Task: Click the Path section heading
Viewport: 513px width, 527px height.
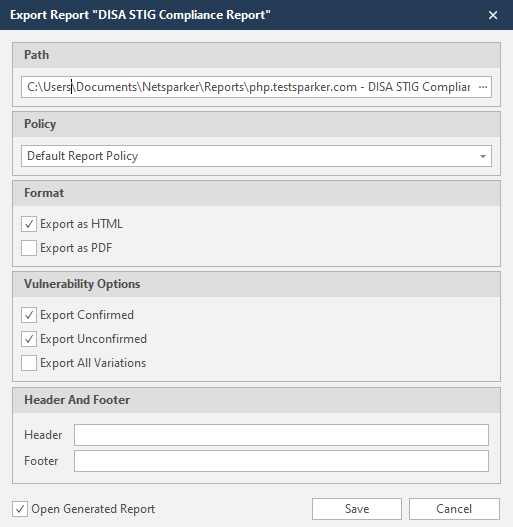Action: click(36, 55)
